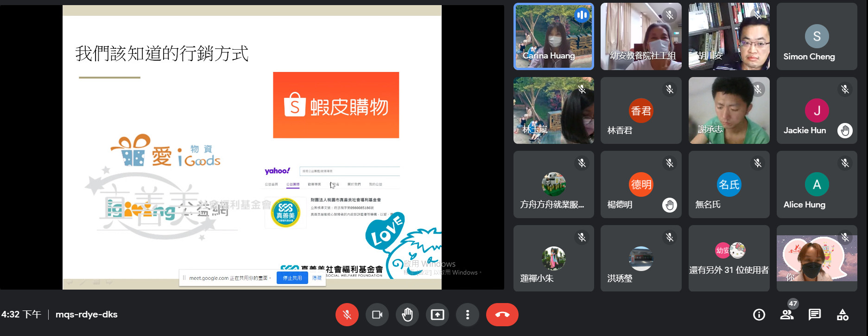Click the muted mic icon on 林香君 tile
The width and height of the screenshot is (868, 336).
[670, 89]
